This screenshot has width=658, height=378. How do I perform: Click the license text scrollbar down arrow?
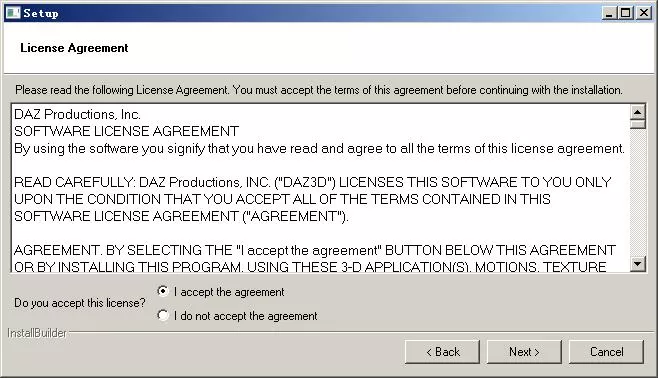pyautogui.click(x=637, y=264)
